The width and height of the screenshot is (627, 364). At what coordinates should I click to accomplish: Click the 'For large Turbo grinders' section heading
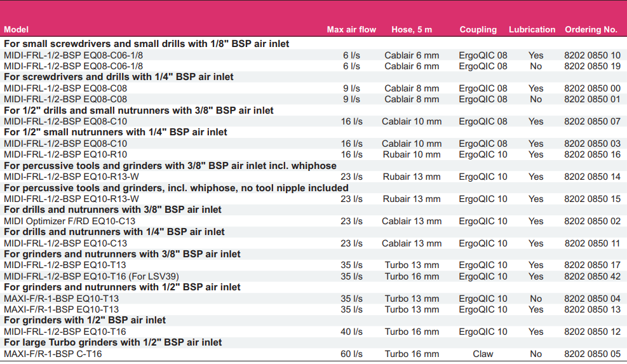point(113,342)
